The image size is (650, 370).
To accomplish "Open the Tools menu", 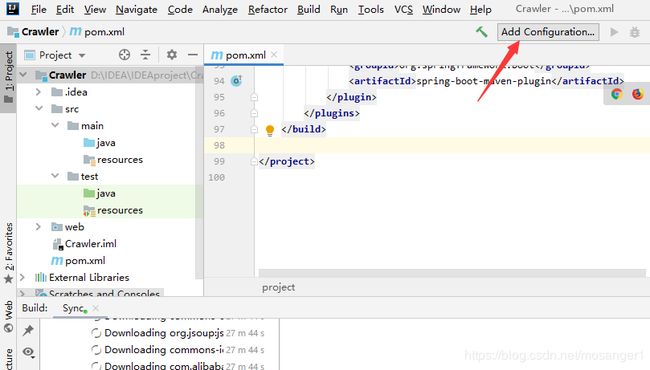I will (x=371, y=9).
